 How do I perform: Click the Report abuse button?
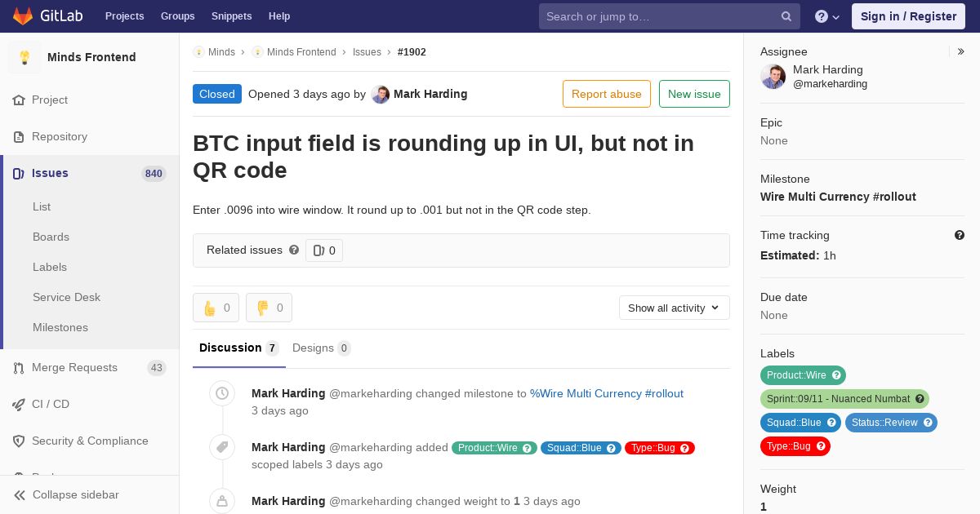point(607,94)
